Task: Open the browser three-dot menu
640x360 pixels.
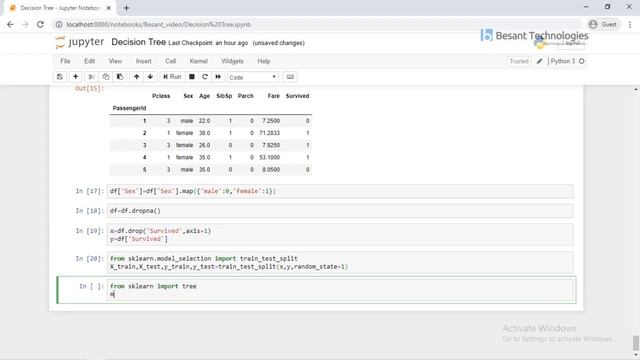Action: point(630,24)
